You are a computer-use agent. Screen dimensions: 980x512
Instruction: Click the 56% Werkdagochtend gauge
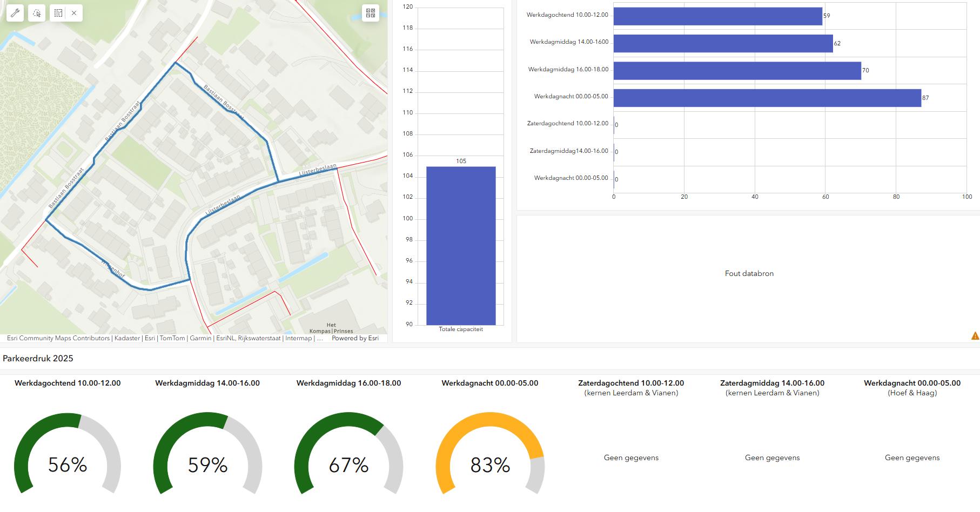[x=68, y=464]
